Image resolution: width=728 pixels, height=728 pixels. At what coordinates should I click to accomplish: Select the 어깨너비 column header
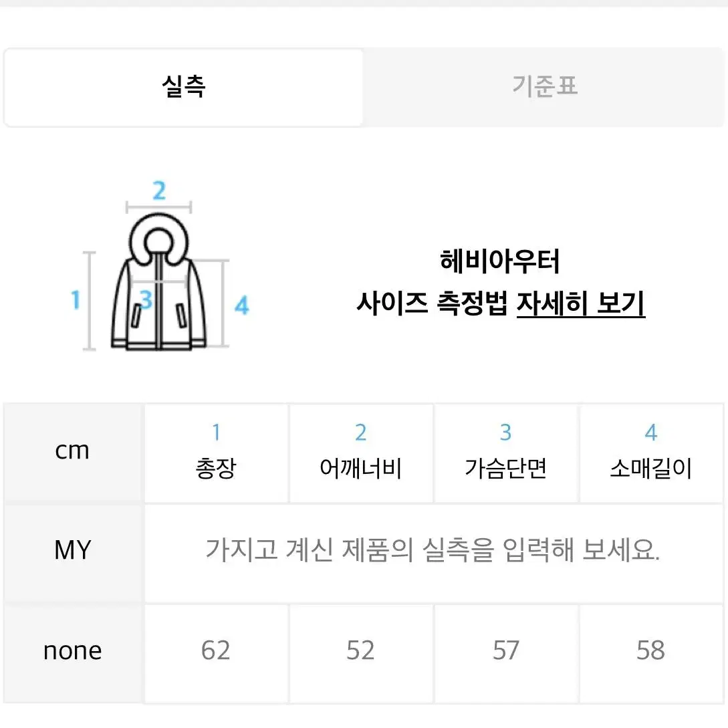pyautogui.click(x=361, y=453)
